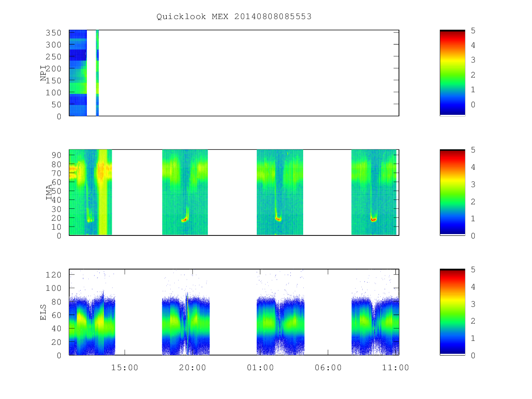Click the 250 tick on the NPI axis
532x399 pixels.
coord(54,57)
